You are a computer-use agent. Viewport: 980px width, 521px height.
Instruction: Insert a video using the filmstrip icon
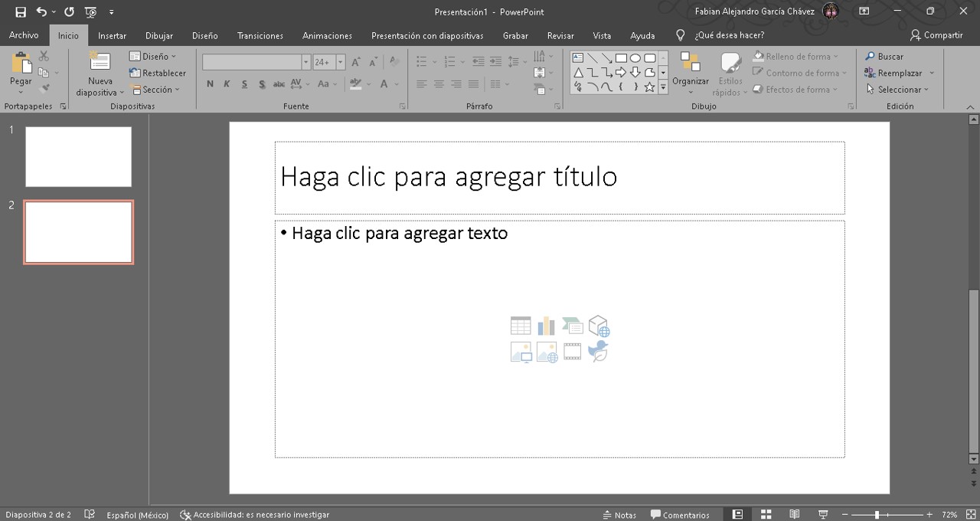[572, 352]
